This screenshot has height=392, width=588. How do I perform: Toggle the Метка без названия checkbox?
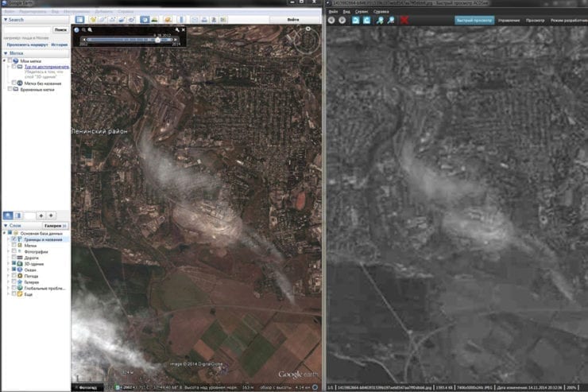(14, 83)
